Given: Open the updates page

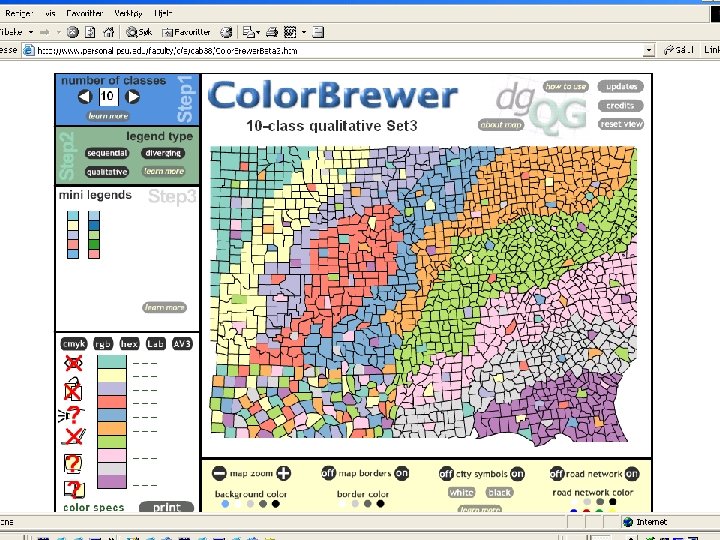Looking at the screenshot, I should (621, 86).
